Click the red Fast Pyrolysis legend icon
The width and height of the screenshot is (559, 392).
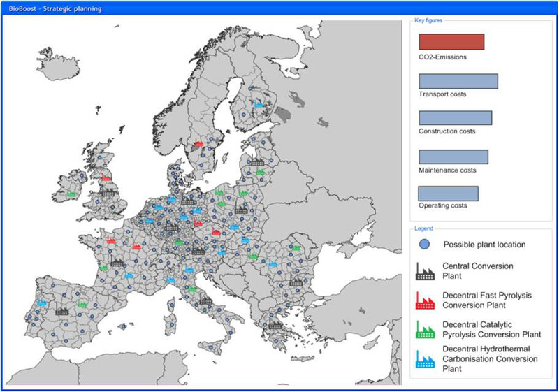point(425,300)
